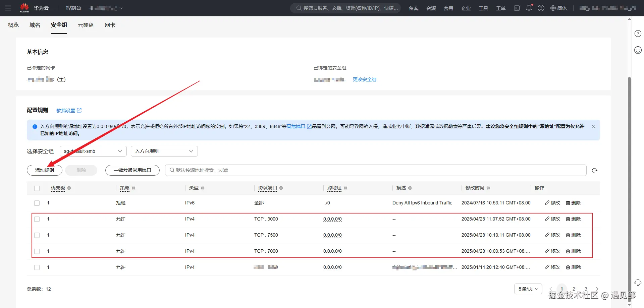
Task: Open the 控制台 console link
Action: (73, 8)
